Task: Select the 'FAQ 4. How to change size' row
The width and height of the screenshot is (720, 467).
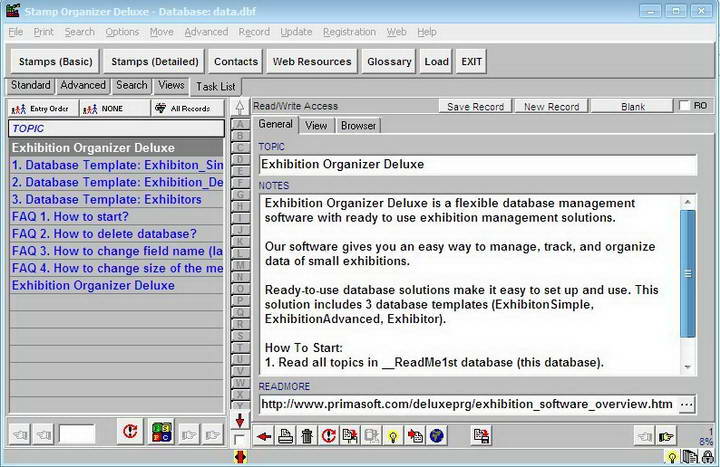Action: click(x=116, y=268)
